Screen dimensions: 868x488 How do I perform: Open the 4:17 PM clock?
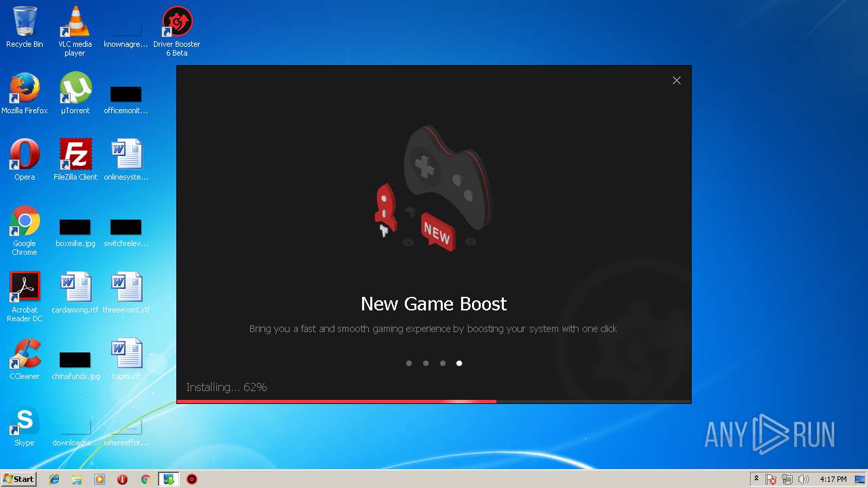833,479
